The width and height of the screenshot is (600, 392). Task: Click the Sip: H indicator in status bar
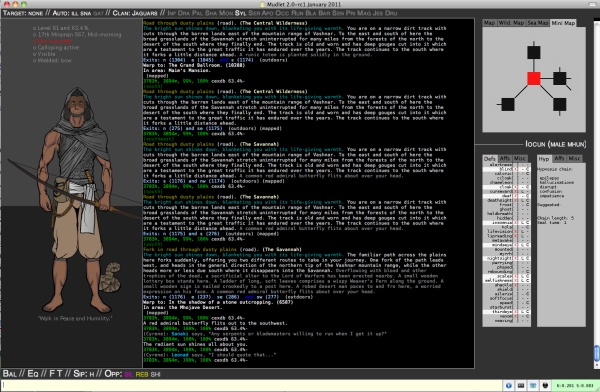84,374
